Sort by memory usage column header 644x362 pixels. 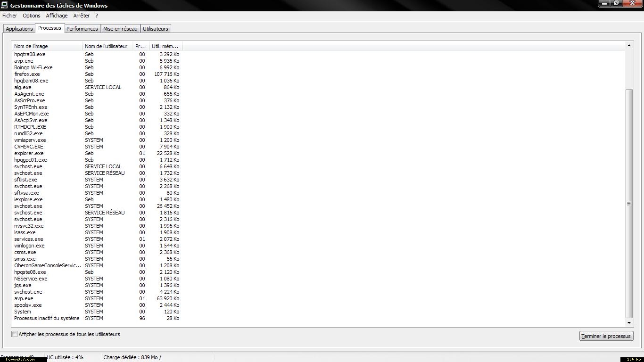165,46
